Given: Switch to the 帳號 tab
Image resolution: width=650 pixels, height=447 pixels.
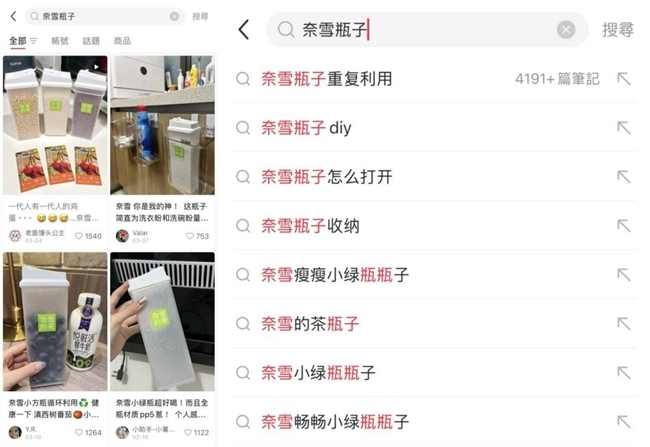Looking at the screenshot, I should coord(60,41).
